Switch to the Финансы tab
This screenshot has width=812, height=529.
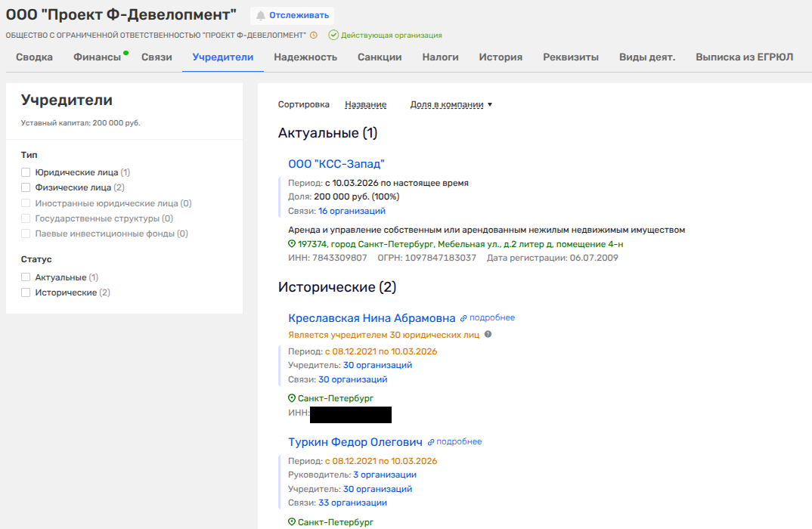tap(97, 57)
